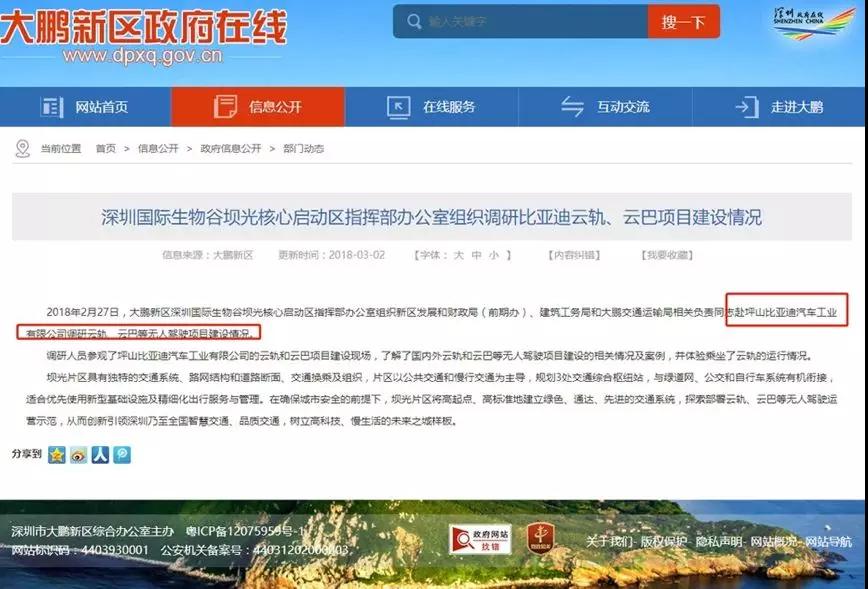This screenshot has height=589, width=868.
Task: Open the 走进大鹏 navigation tab
Action: 779,107
